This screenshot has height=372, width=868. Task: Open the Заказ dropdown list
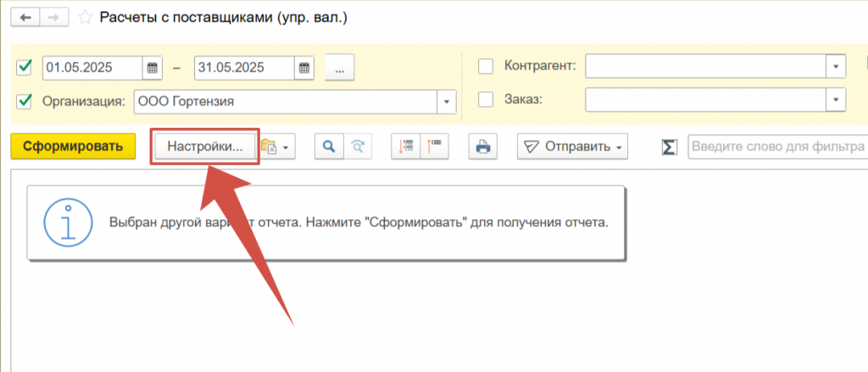[x=836, y=100]
